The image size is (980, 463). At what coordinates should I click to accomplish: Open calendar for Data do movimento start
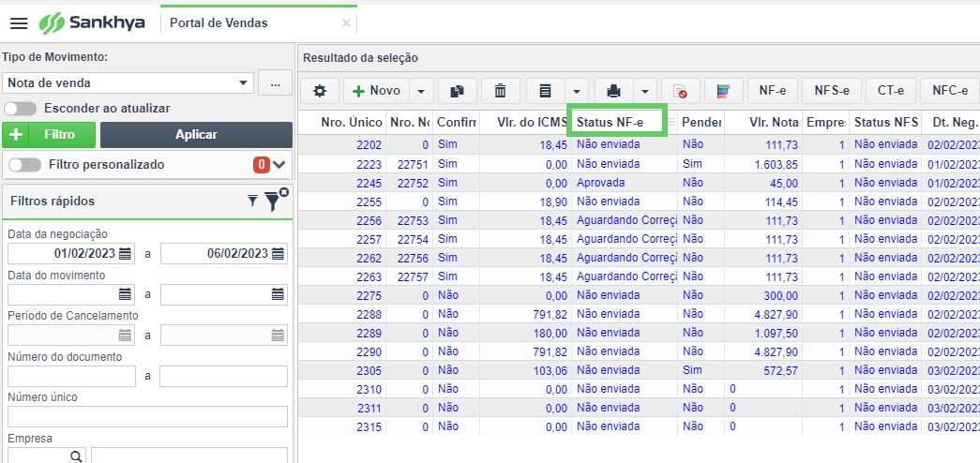coord(125,294)
